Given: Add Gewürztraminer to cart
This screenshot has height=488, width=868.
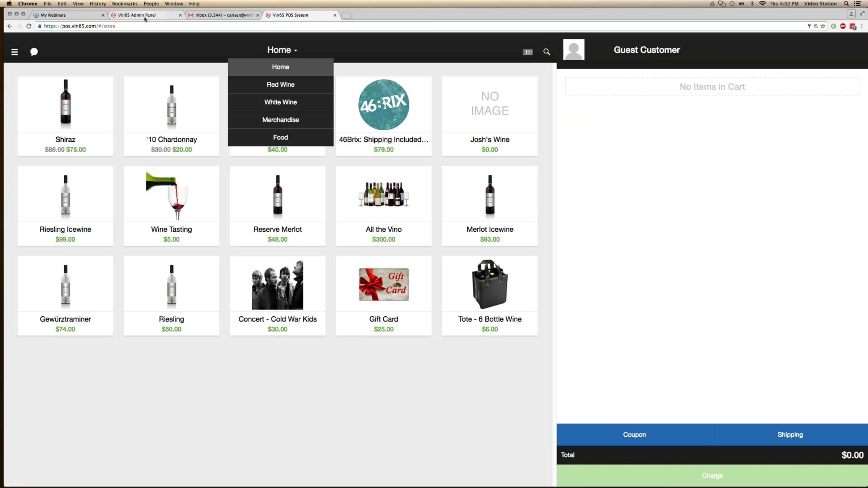Looking at the screenshot, I should (x=65, y=296).
